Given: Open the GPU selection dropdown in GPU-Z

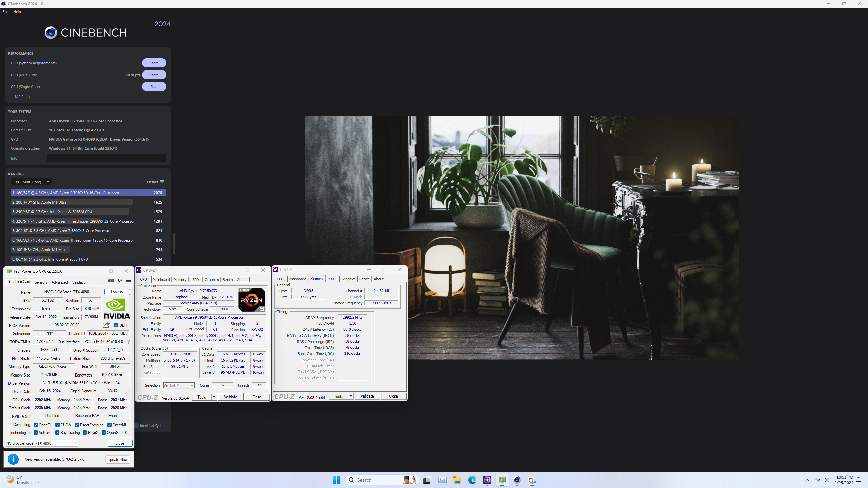Looking at the screenshot, I should point(42,443).
